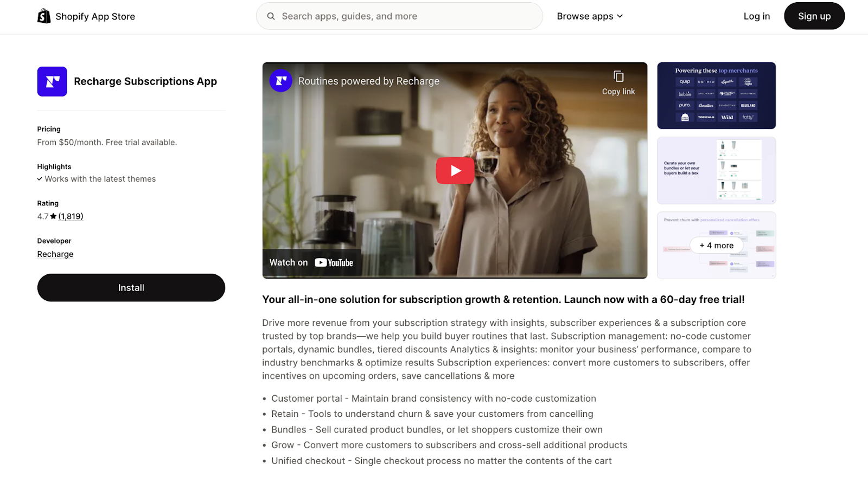Click the checkmark beside Works with latest themes
This screenshot has height=483, width=868.
pos(40,179)
